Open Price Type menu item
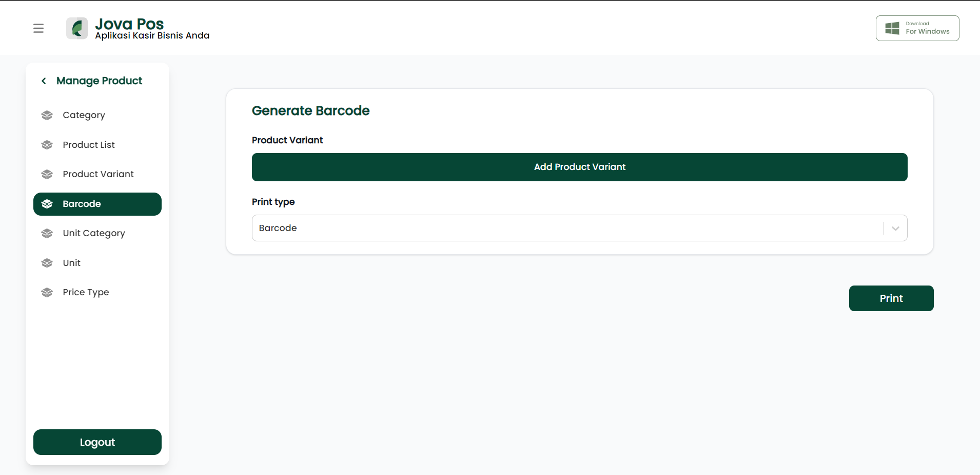This screenshot has width=980, height=475. click(x=97, y=292)
